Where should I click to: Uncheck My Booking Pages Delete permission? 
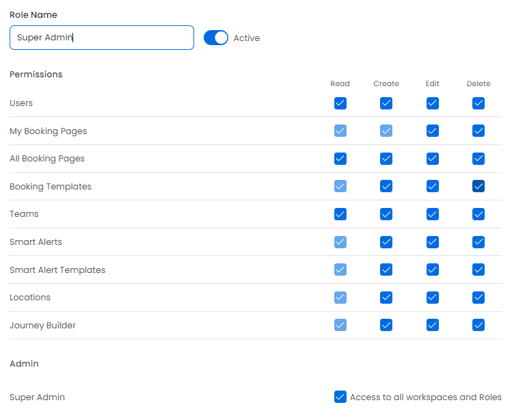pyautogui.click(x=479, y=131)
